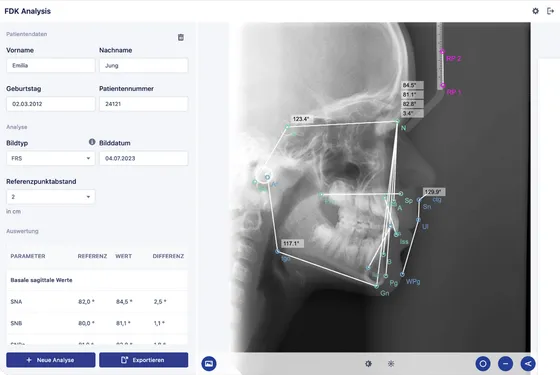Select the RP 2 reference point marker
The height and width of the screenshot is (375, 560).
pos(442,52)
